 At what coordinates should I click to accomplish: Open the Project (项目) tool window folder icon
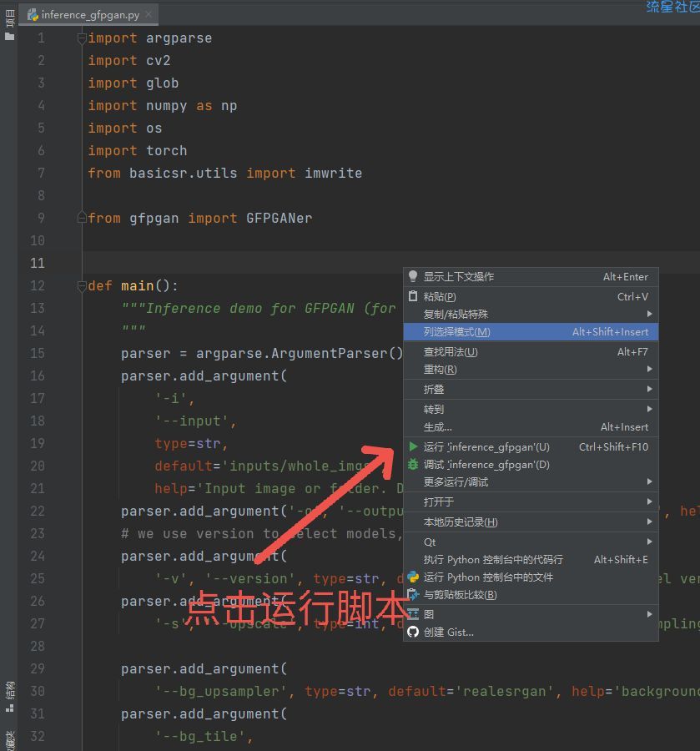coord(9,36)
